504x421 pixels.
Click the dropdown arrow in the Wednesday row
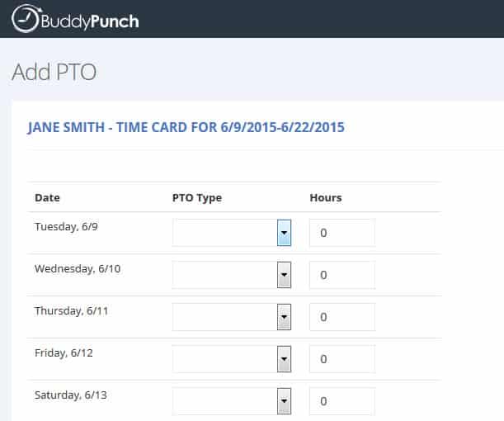coord(284,275)
